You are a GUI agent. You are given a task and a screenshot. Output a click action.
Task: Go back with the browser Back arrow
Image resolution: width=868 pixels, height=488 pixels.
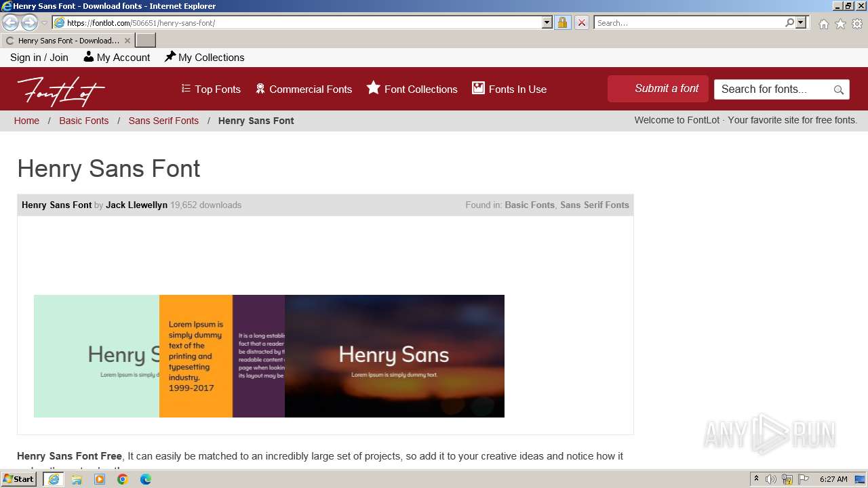click(10, 23)
